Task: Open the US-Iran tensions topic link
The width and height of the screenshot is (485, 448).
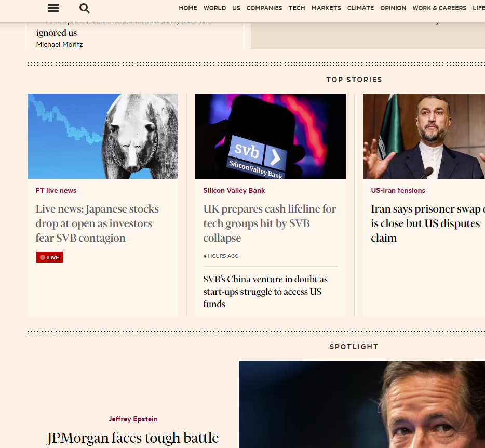Action: pos(398,190)
